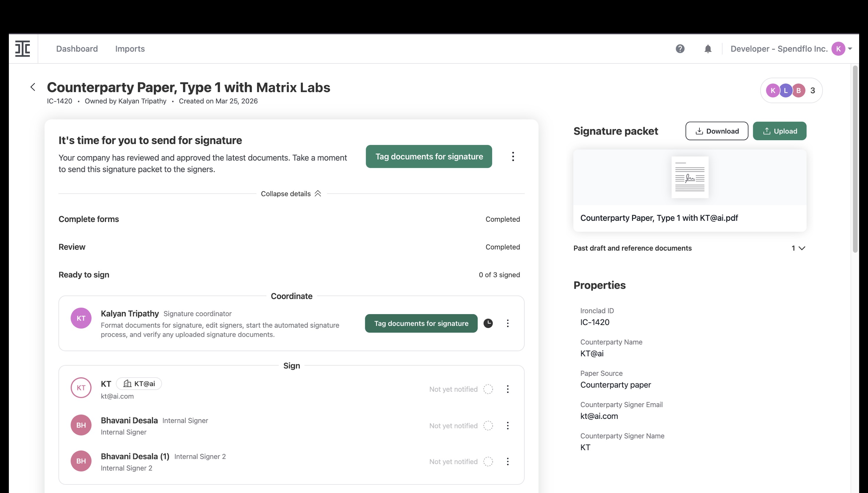Open more options for Kalyan Tripathy coordinator
Screen dimensions: 868x493
pos(508,323)
